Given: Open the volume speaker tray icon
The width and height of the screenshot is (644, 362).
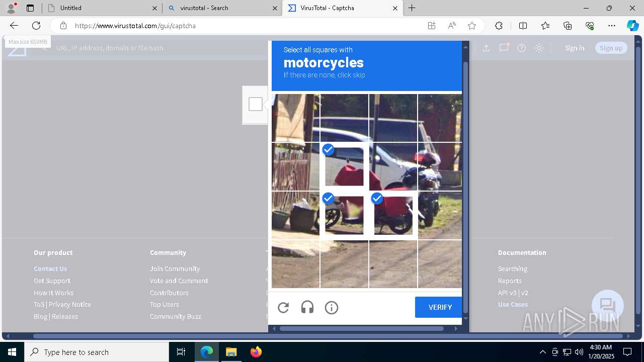Looking at the screenshot, I should click(x=579, y=352).
